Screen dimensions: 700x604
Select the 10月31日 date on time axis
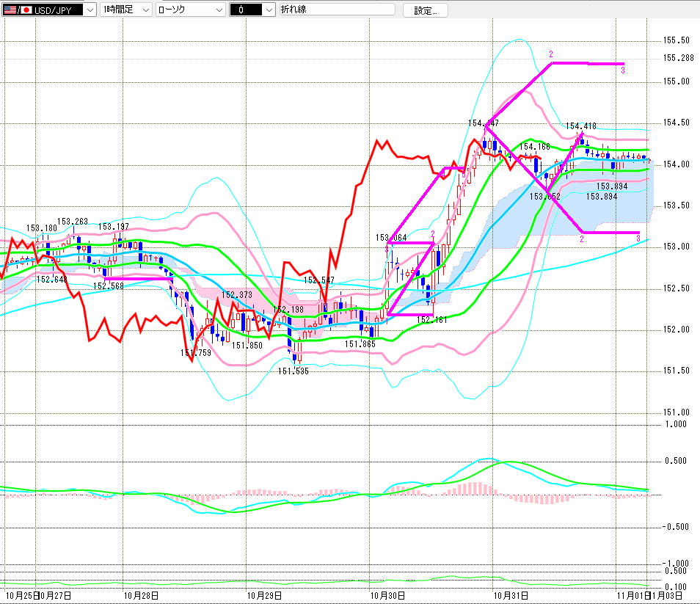(x=508, y=594)
